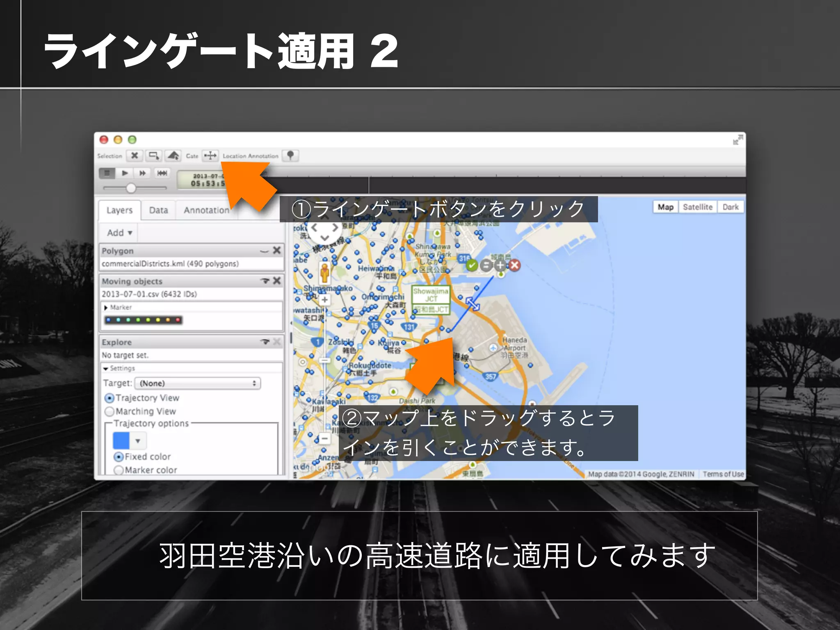This screenshot has width=840, height=630.
Task: Remove the Polygon layer
Action: click(277, 250)
